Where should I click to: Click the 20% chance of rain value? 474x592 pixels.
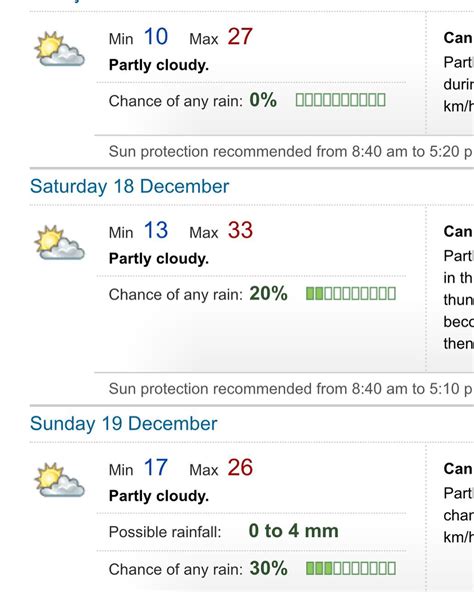(268, 293)
